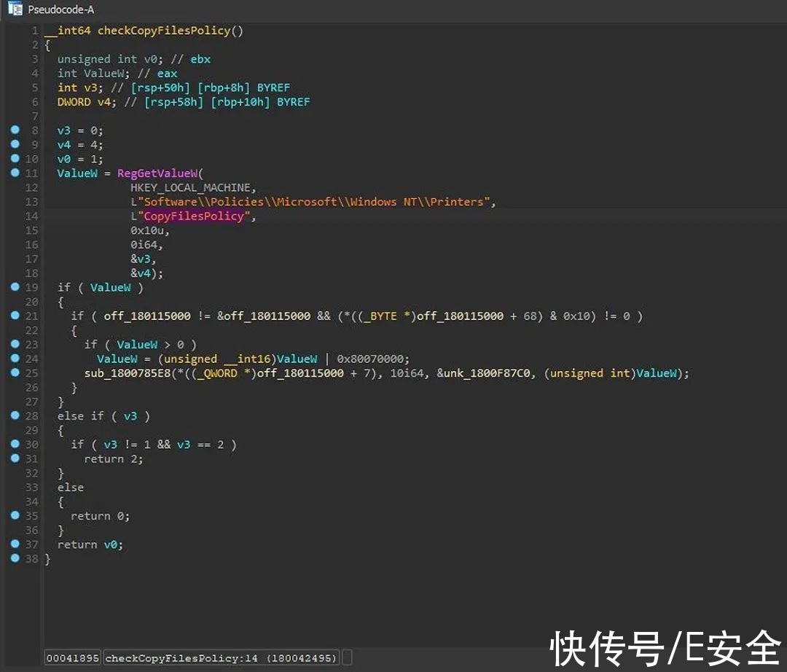This screenshot has width=787, height=672.
Task: Click &unk_1800F87C0 reference
Action: [x=483, y=373]
